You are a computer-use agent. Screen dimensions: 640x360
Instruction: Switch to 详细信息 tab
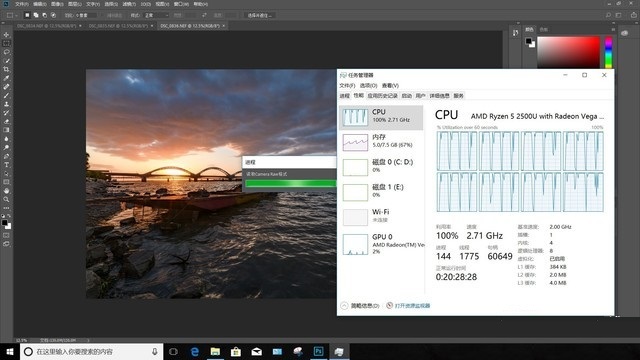(x=439, y=96)
